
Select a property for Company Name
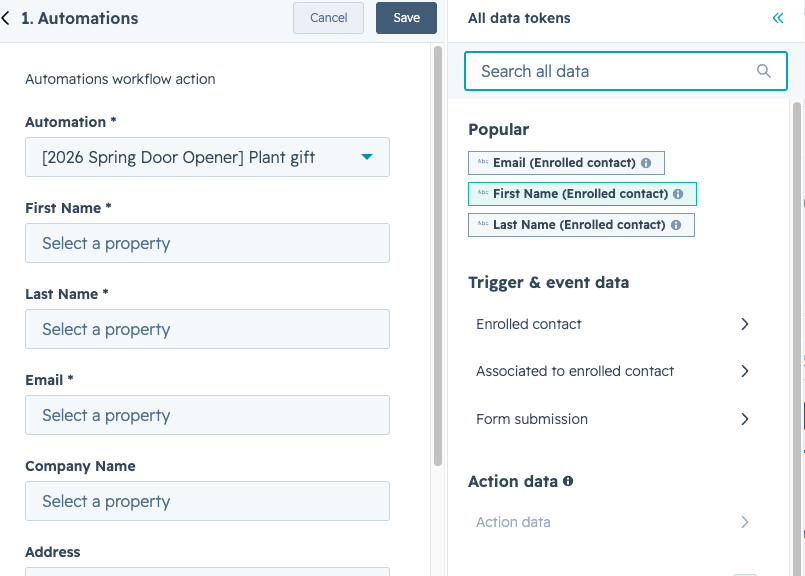(x=207, y=501)
